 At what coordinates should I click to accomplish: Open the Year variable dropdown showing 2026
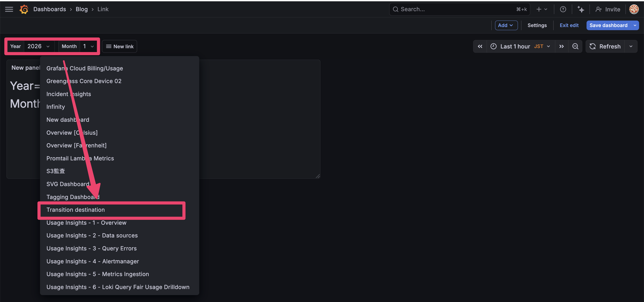click(x=39, y=46)
